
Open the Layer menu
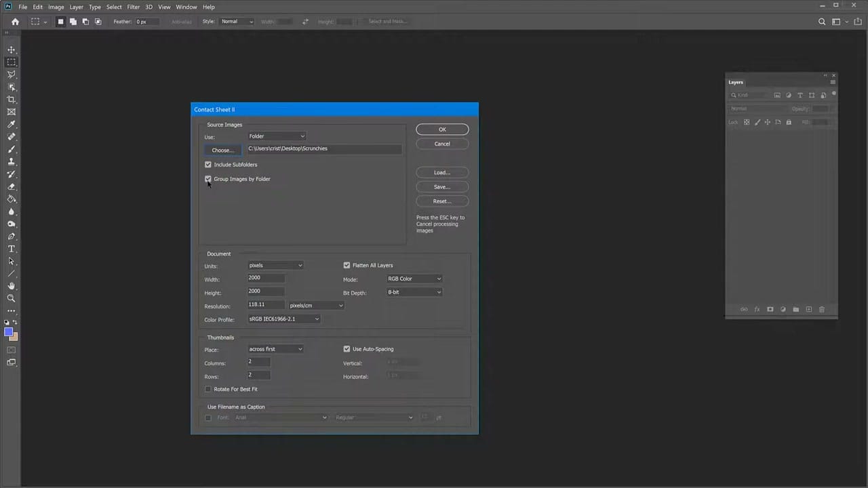(76, 7)
